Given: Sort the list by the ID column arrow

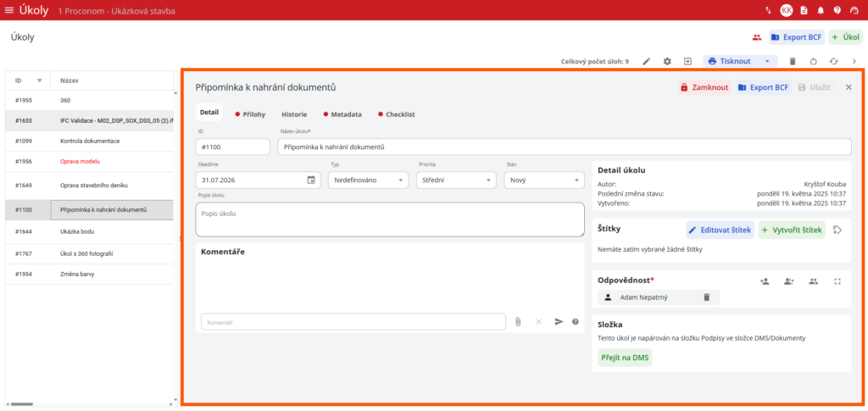Looking at the screenshot, I should tap(39, 81).
